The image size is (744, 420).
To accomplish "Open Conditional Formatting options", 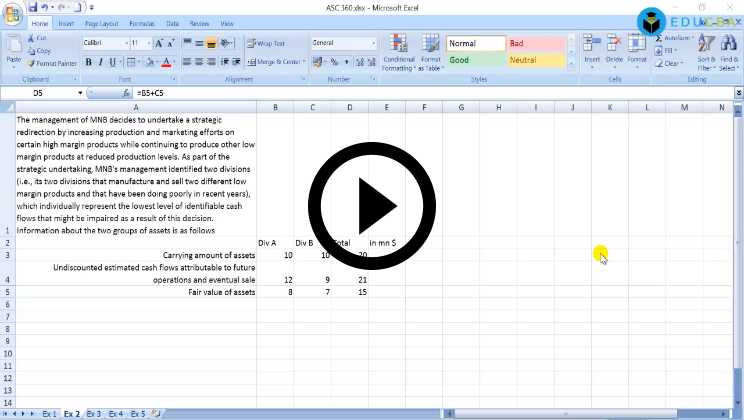I will coord(399,50).
